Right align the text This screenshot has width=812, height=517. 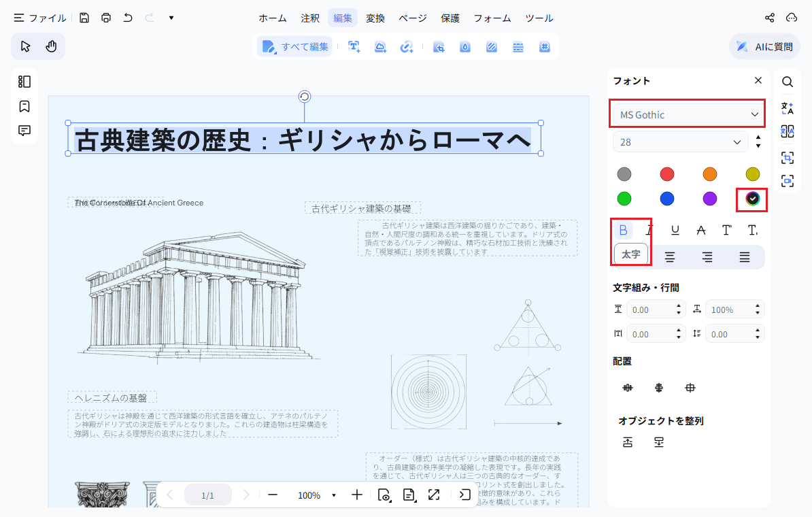click(x=707, y=257)
